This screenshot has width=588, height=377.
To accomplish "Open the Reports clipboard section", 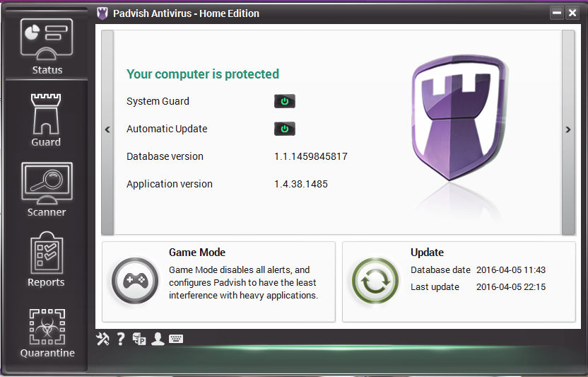I will pos(47,253).
